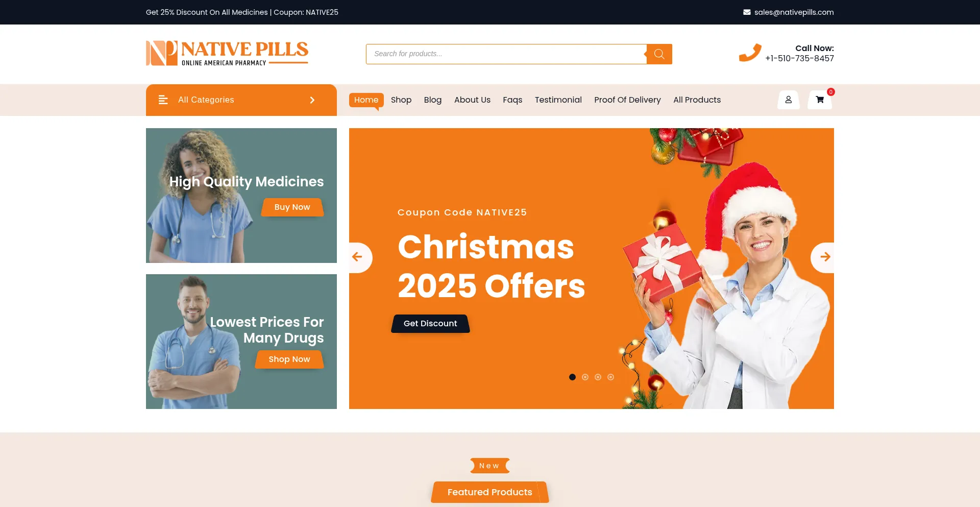Select the third slider dot
The height and width of the screenshot is (507, 980).
[x=598, y=377]
